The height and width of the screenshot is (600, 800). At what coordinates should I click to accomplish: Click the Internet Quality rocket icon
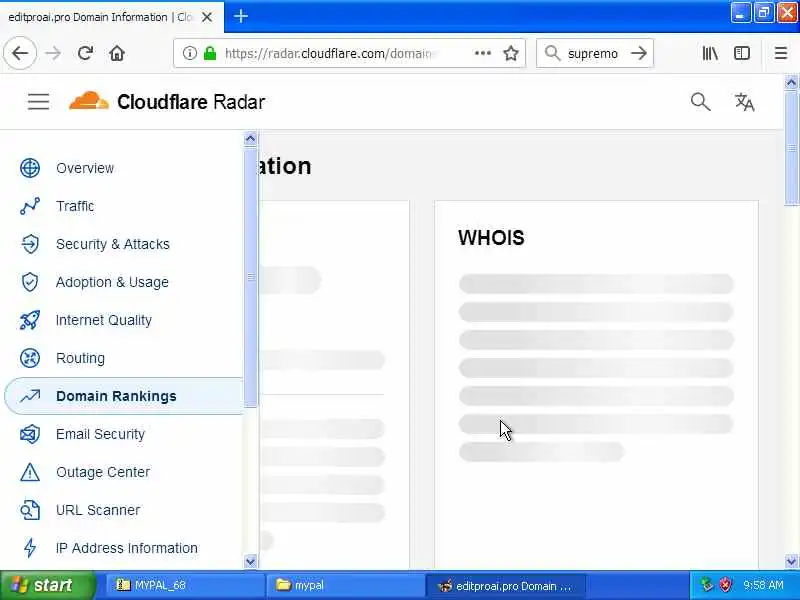pos(30,320)
